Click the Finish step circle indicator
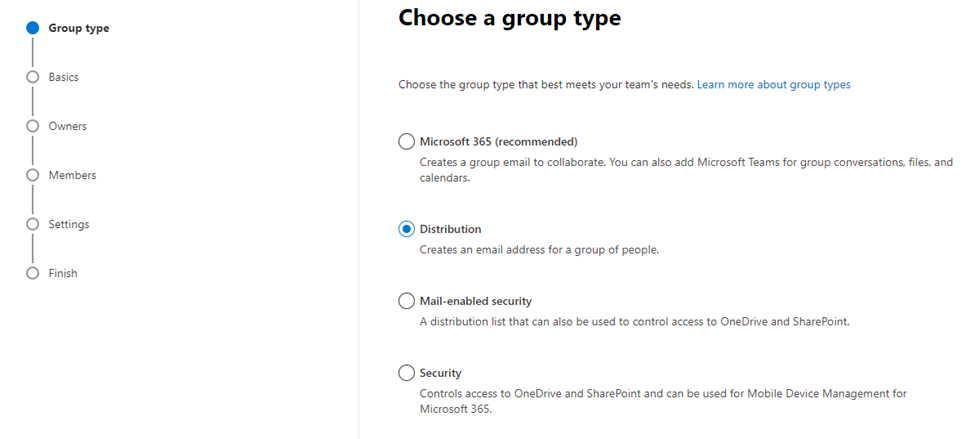975x439 pixels. tap(32, 274)
